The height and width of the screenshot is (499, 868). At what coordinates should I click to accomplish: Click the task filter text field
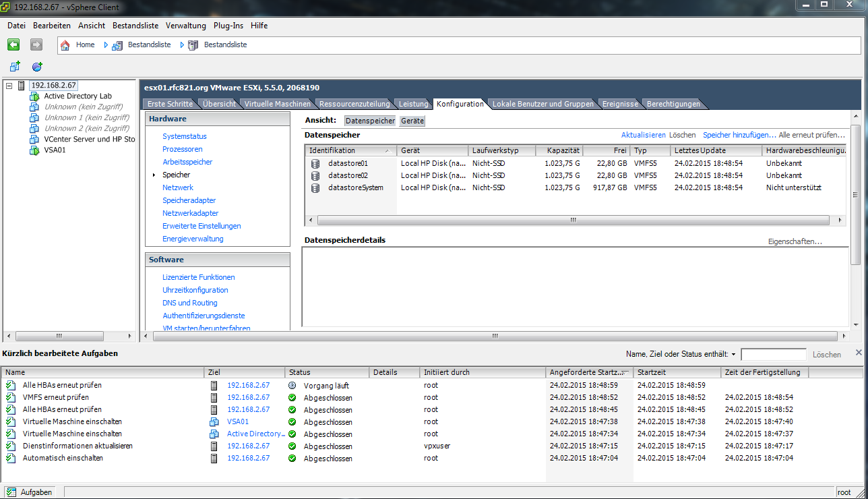pyautogui.click(x=773, y=355)
